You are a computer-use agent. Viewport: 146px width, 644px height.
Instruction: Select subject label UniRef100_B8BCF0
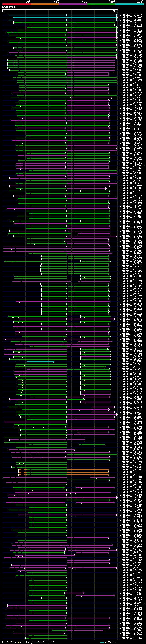(131, 344)
